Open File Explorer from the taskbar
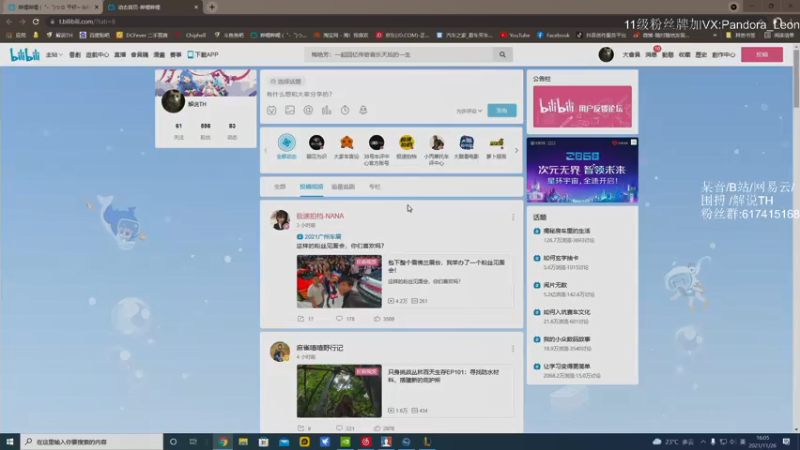 click(x=243, y=442)
